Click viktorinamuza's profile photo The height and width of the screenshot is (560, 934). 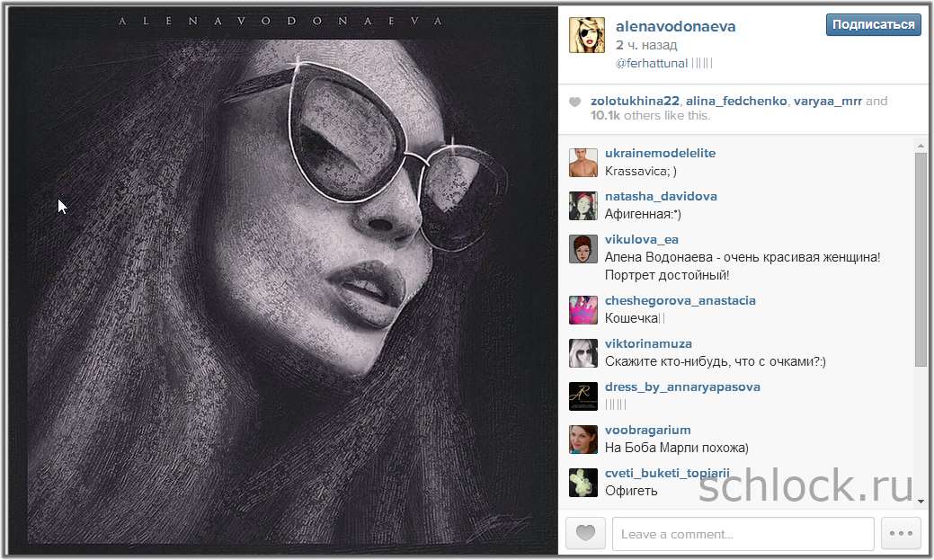[583, 352]
